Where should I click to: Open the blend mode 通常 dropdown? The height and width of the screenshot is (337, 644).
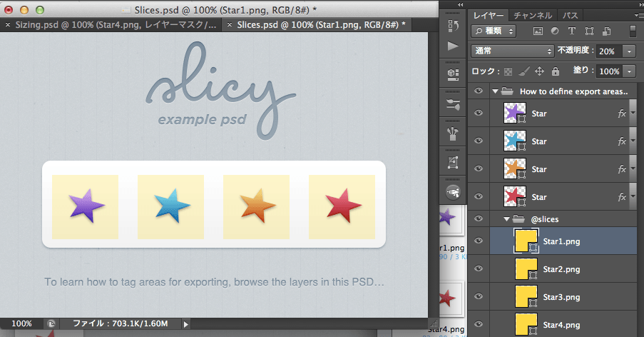click(512, 51)
